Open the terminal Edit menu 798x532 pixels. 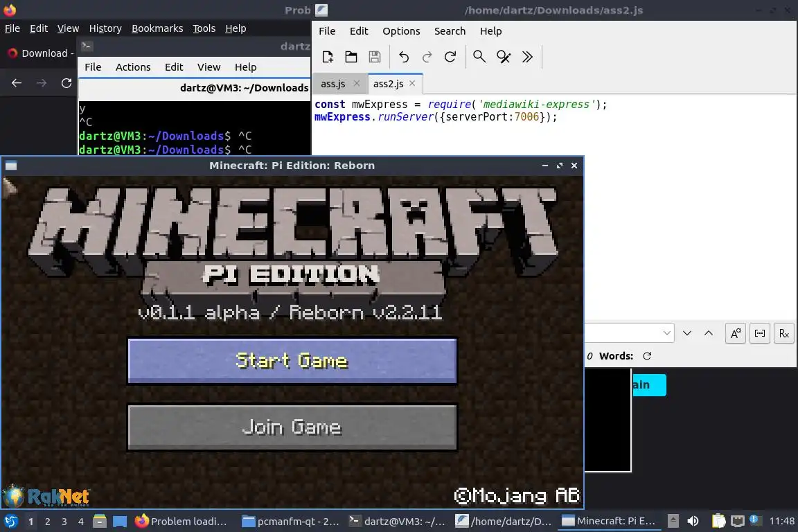pos(174,67)
